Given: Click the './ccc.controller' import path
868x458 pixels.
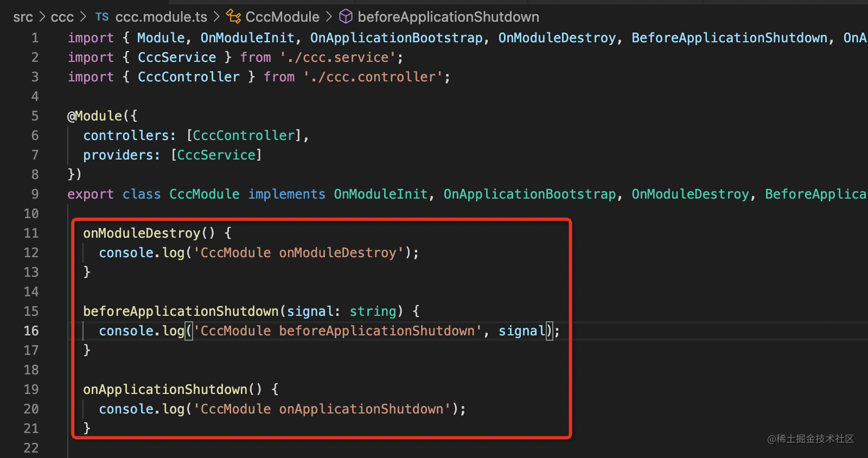Looking at the screenshot, I should coord(373,77).
